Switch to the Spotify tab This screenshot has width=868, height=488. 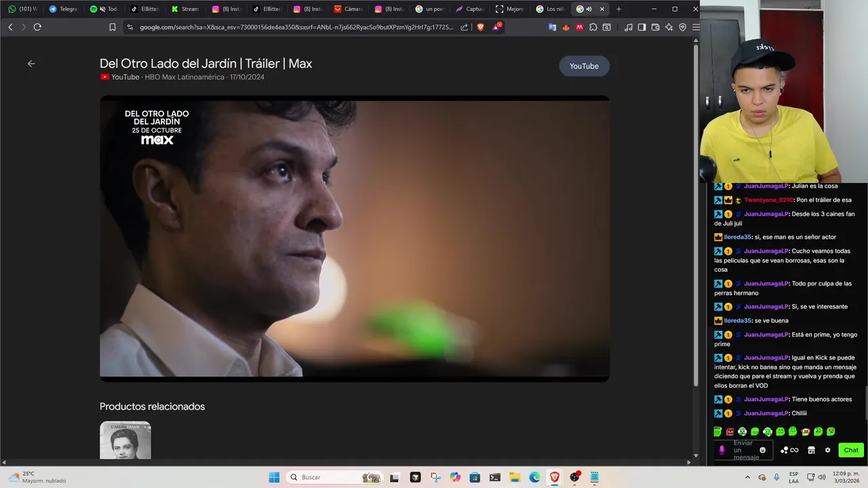(x=103, y=9)
